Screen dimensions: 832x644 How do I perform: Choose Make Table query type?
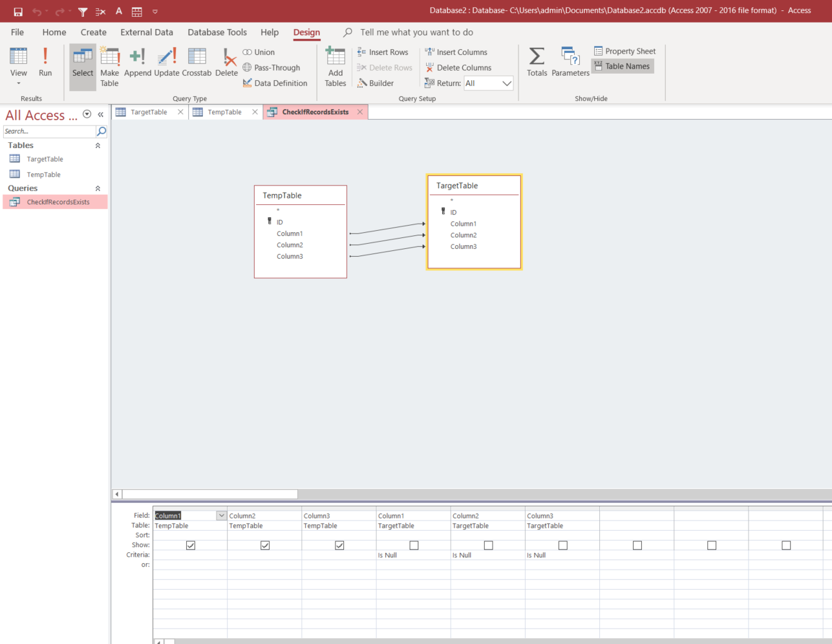click(110, 67)
